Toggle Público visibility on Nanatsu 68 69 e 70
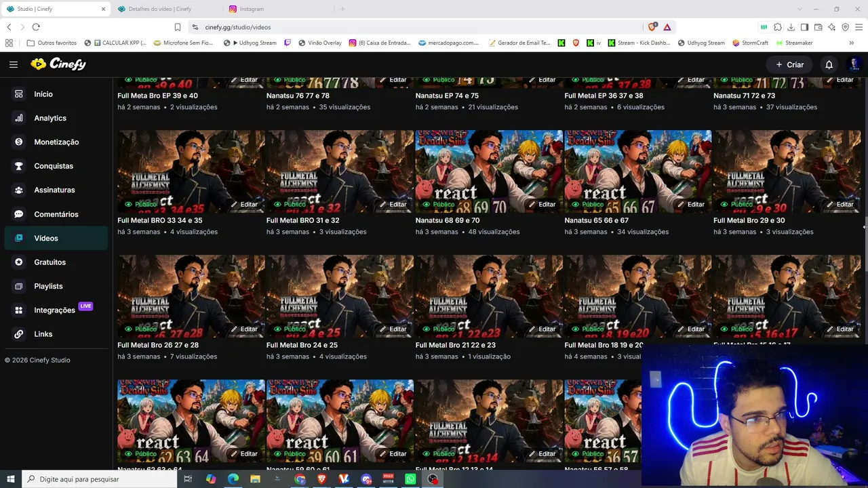 pyautogui.click(x=439, y=204)
